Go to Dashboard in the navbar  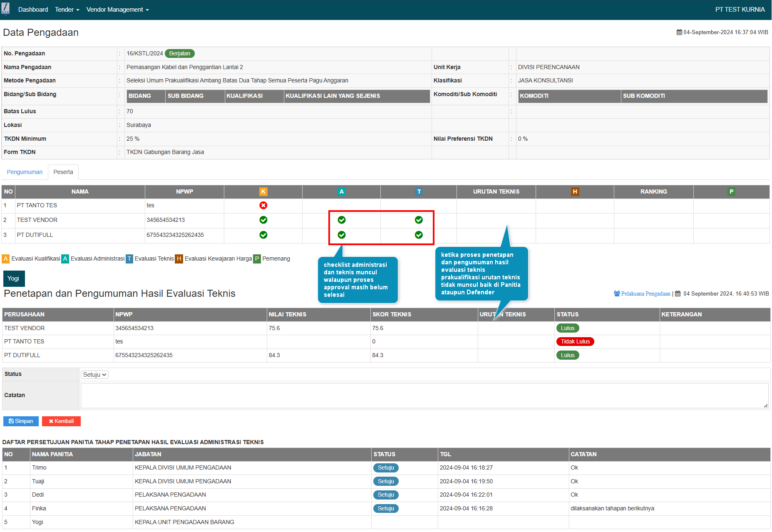pos(33,10)
